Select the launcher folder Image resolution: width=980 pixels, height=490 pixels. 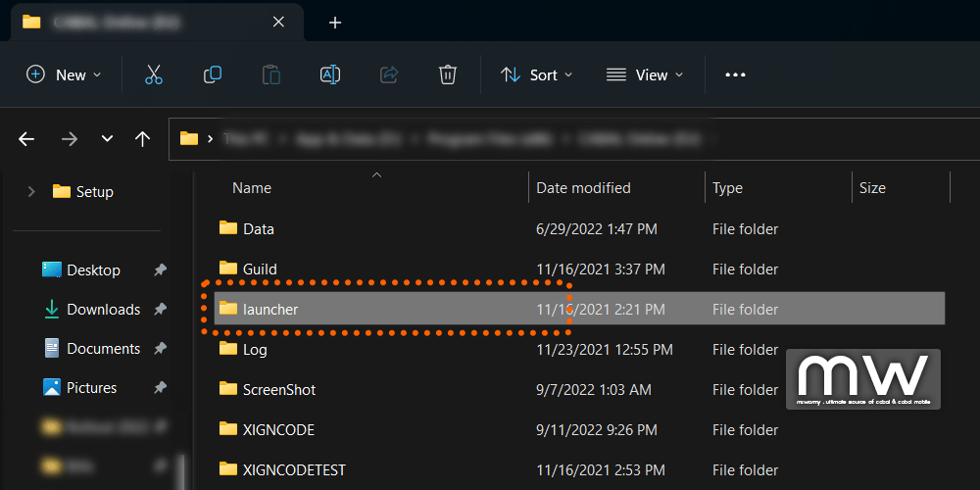coord(270,310)
